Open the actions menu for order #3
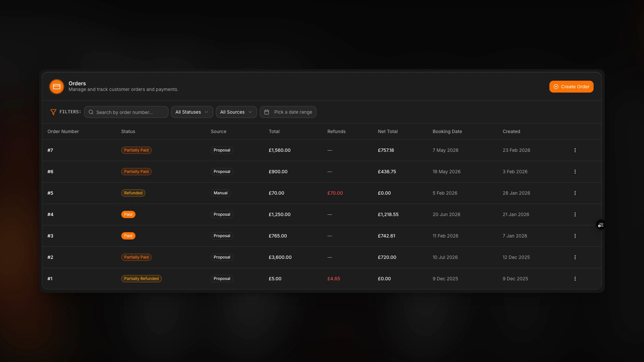644x362 pixels. [x=575, y=236]
